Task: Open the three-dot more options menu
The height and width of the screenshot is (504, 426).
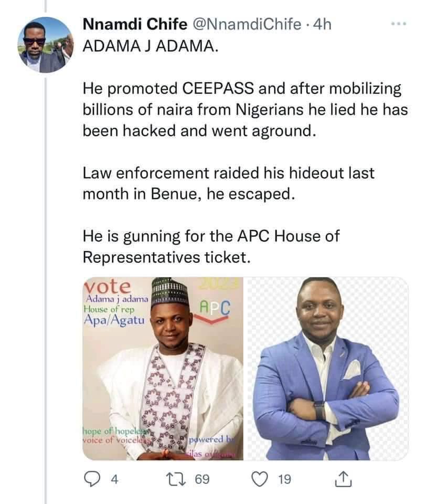Action: click(x=399, y=24)
